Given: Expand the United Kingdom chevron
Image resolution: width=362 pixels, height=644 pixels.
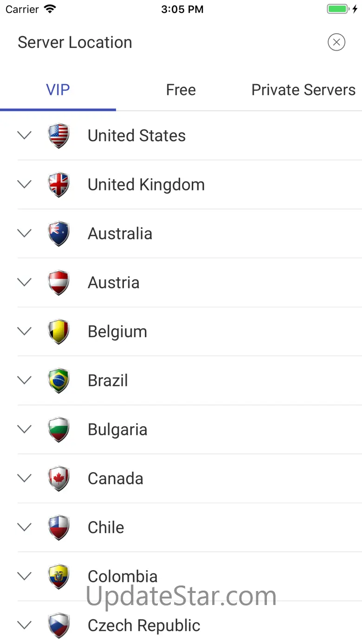Looking at the screenshot, I should pos(24,184).
